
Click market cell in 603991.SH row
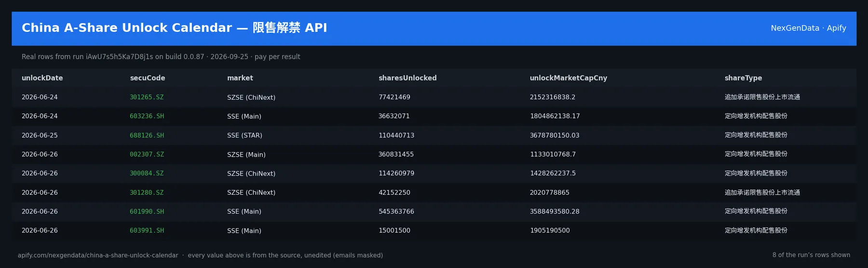point(244,231)
